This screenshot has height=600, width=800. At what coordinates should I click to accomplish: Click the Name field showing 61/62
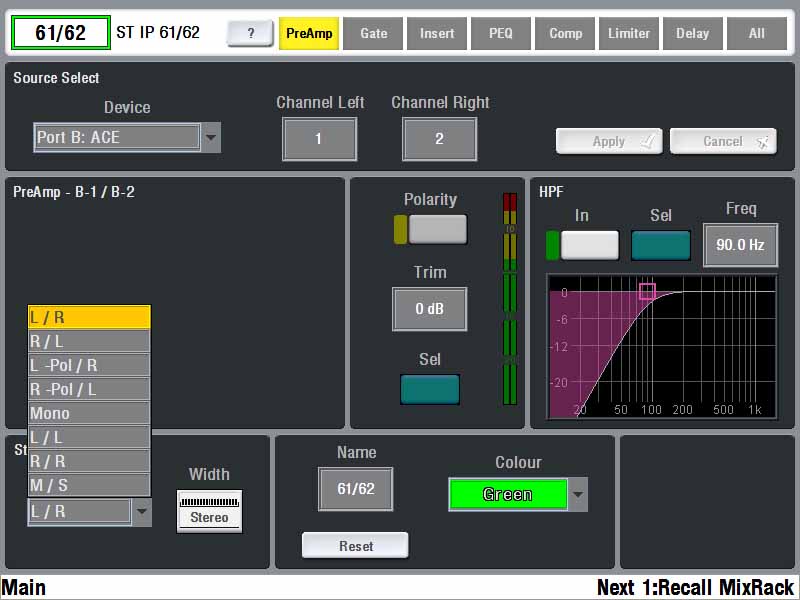point(355,489)
